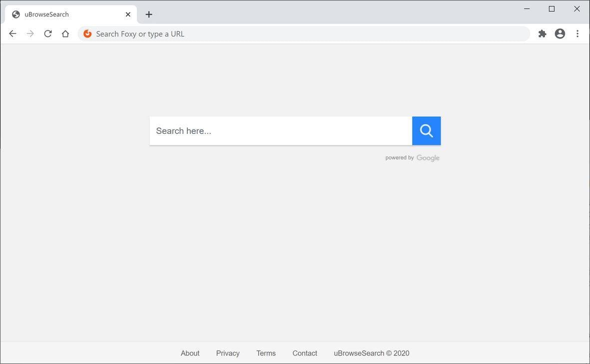Screen dimensions: 590x364
Task: Close the uBrowseSearch tab
Action: [x=128, y=14]
